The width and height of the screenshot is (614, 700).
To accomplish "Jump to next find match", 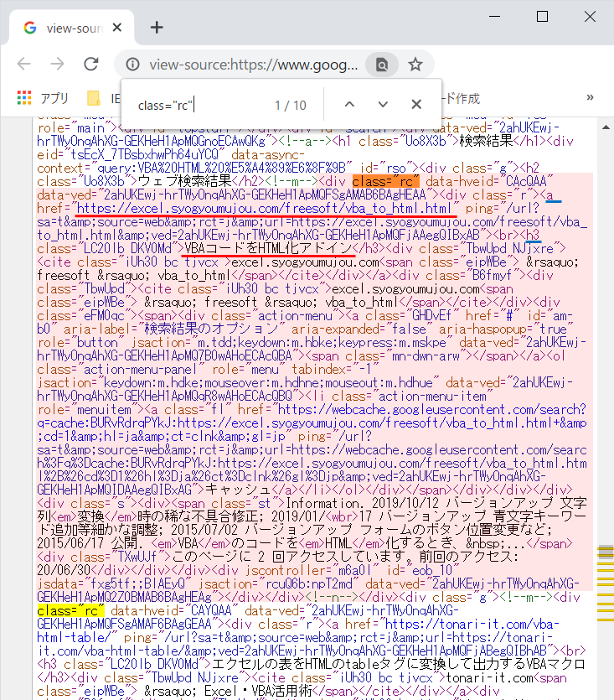I will 383,105.
